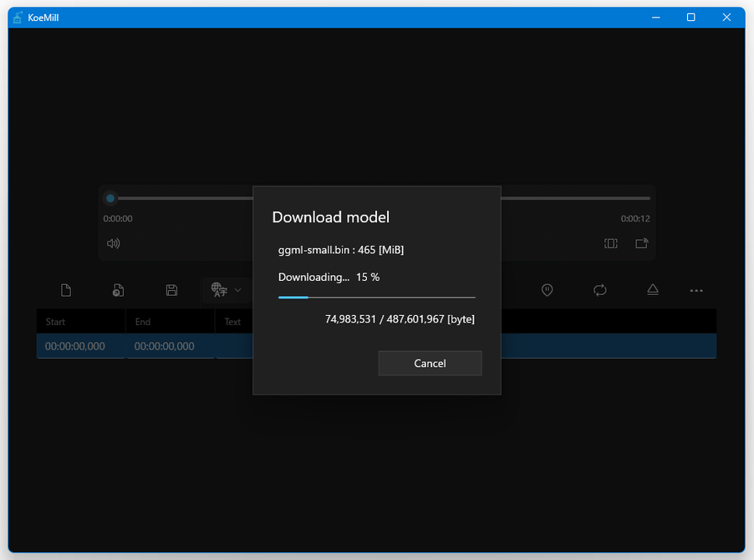Click the language translate icon
The image size is (754, 560).
219,290
